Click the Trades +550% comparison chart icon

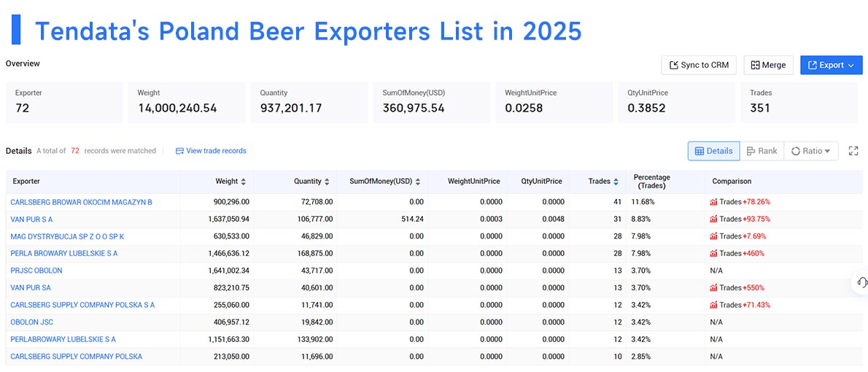coord(713,288)
